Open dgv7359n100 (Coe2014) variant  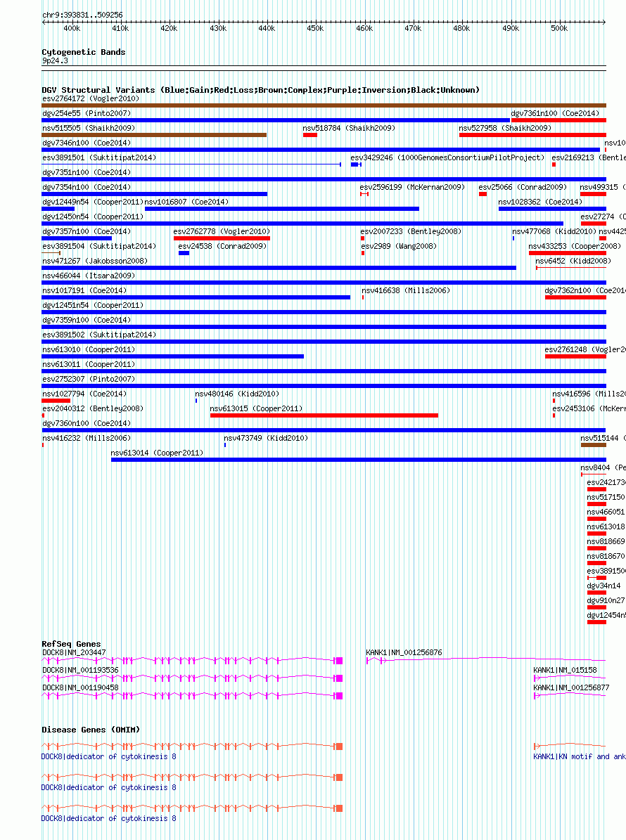coord(324,327)
